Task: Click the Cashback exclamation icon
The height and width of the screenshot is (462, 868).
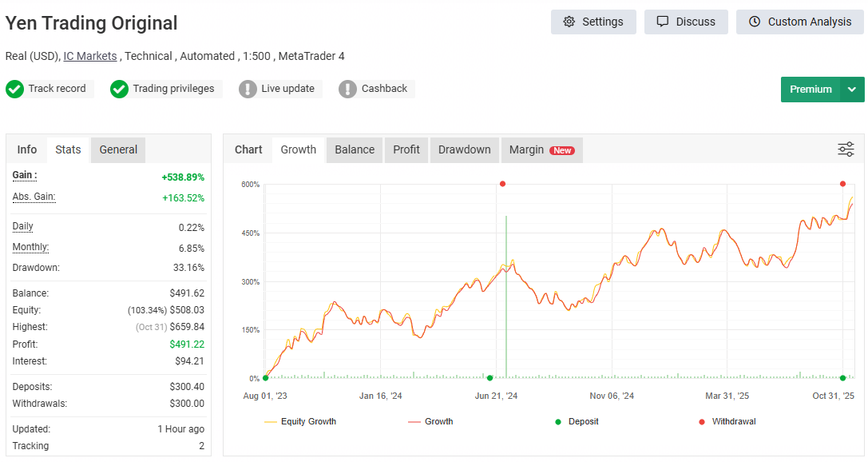Action: (x=347, y=89)
